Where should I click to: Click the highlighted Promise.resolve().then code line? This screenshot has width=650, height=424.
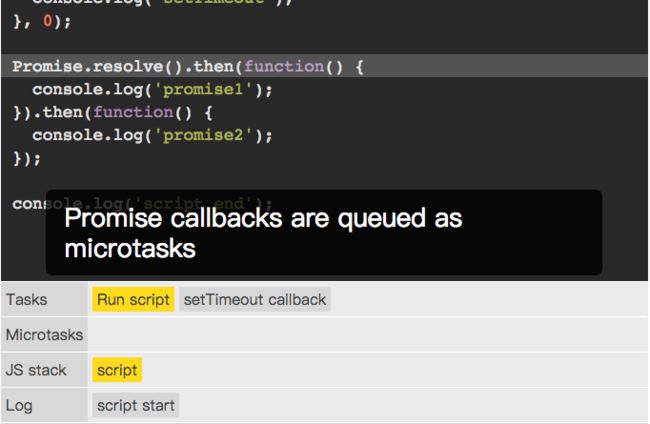pyautogui.click(x=324, y=66)
